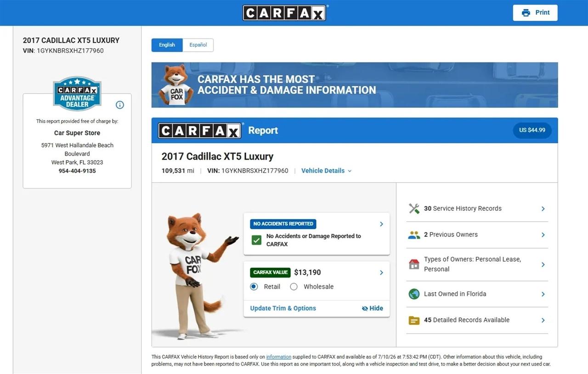
Task: Open the Update Trim & Options link
Action: [283, 308]
